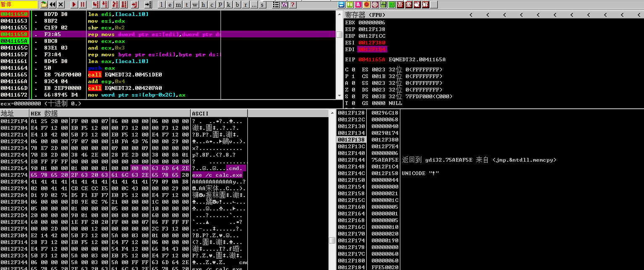Click the registers pane scroll-up arrow
The width and height of the screenshot is (644, 270).
339,15
